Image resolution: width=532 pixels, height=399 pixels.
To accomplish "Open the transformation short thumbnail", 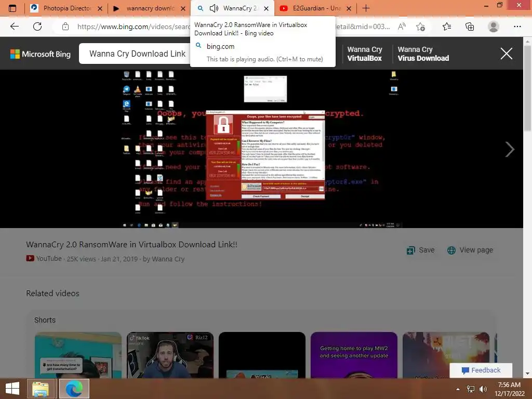I will click(x=78, y=355).
